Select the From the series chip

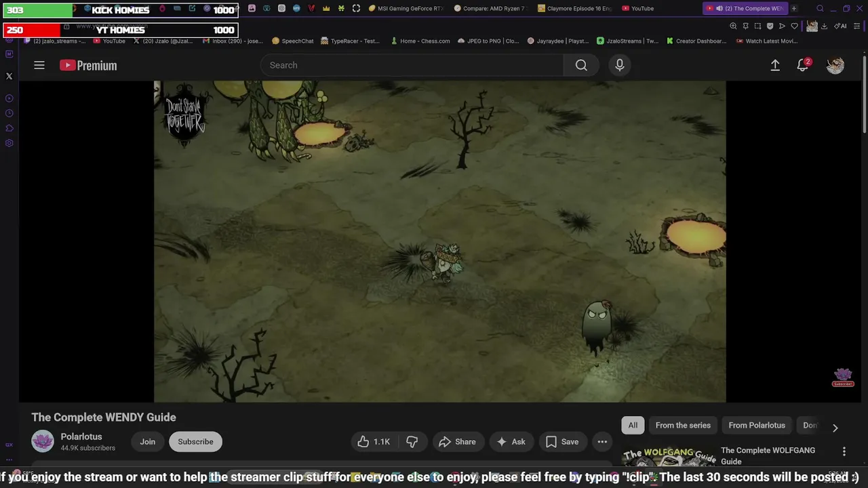point(683,425)
